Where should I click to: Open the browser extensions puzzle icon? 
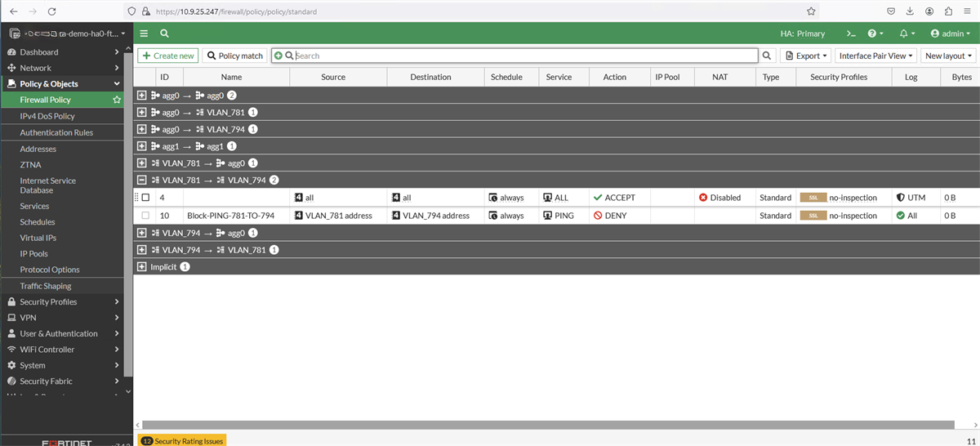pyautogui.click(x=948, y=11)
